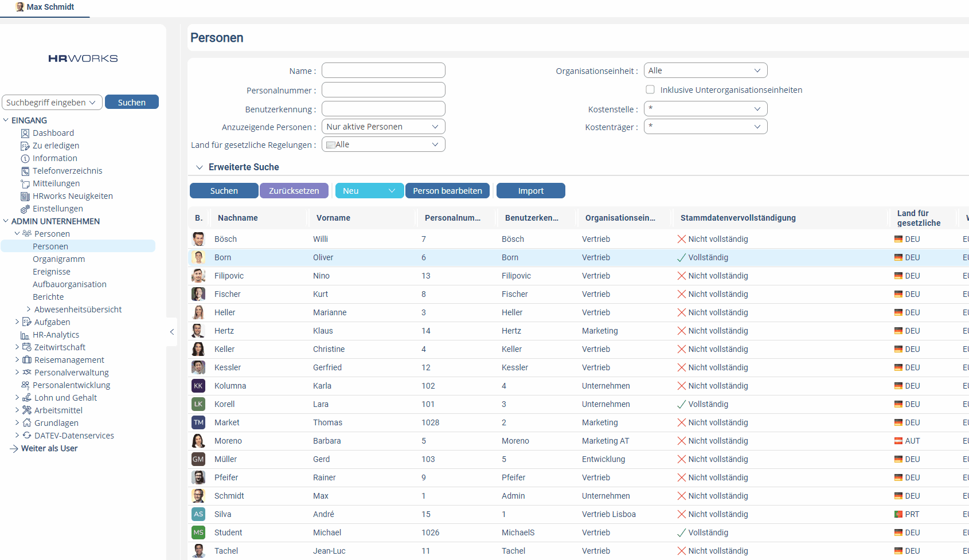Open the Neu button dropdown arrow
The image size is (969, 560).
[392, 191]
